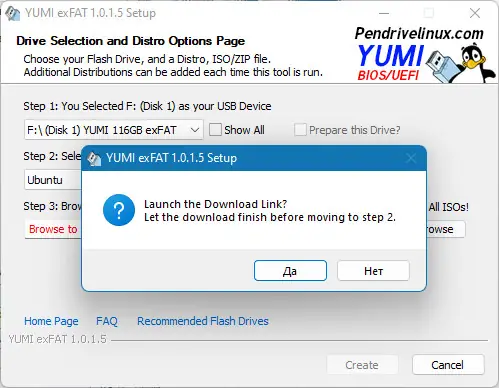Viewport: 499px width, 388px height.
Task: Open the F:\ (Disk 1) YUMI drive dropdown
Action: (114, 130)
